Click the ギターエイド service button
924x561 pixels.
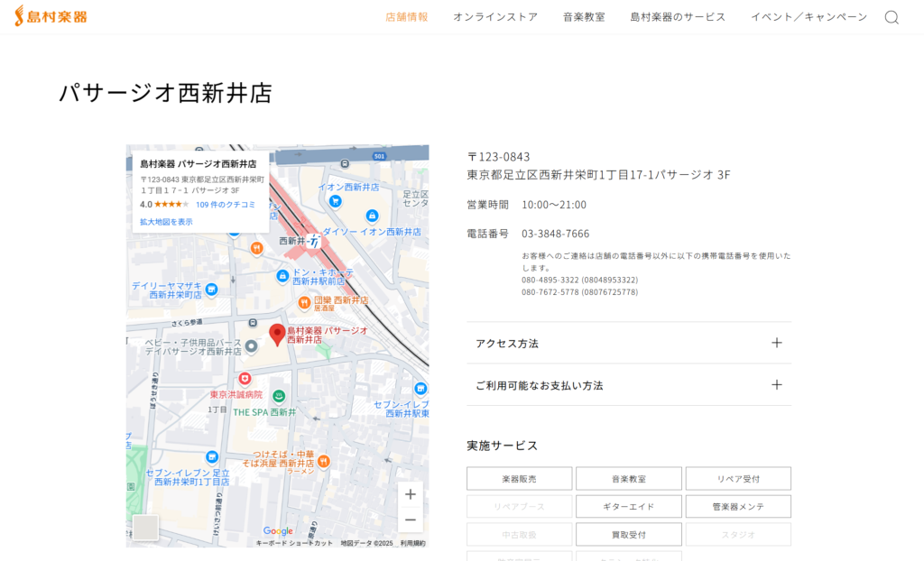[x=629, y=506]
